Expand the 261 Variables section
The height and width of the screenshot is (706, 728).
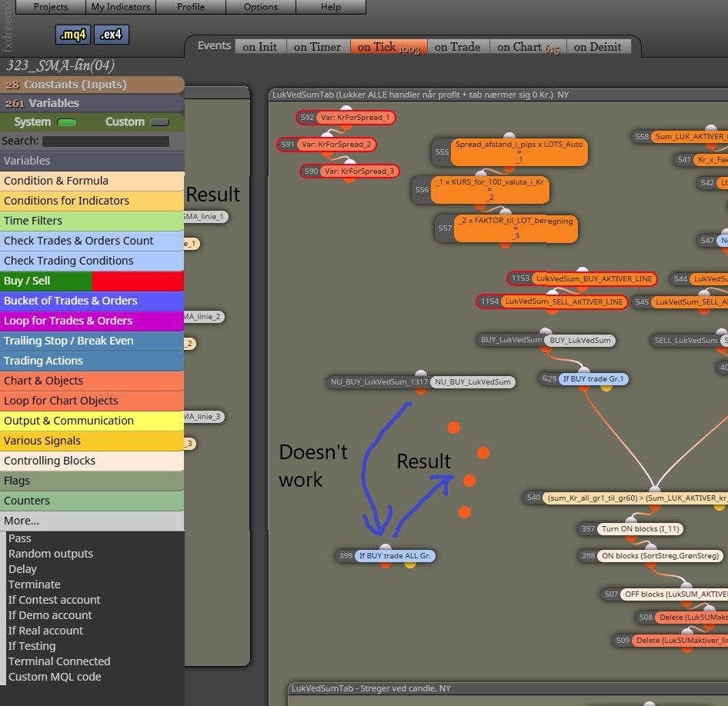tap(92, 103)
